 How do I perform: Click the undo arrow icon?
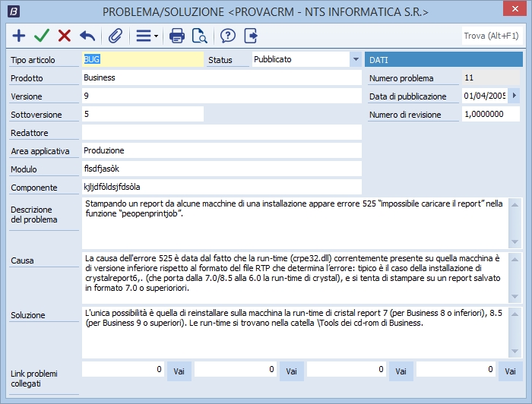click(x=87, y=36)
